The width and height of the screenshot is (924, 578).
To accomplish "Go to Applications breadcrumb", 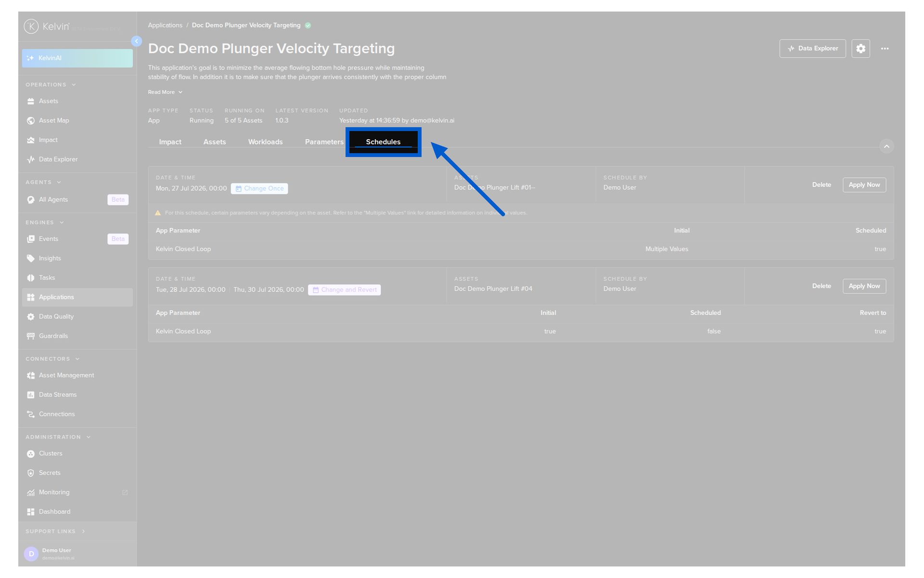I will click(x=165, y=26).
